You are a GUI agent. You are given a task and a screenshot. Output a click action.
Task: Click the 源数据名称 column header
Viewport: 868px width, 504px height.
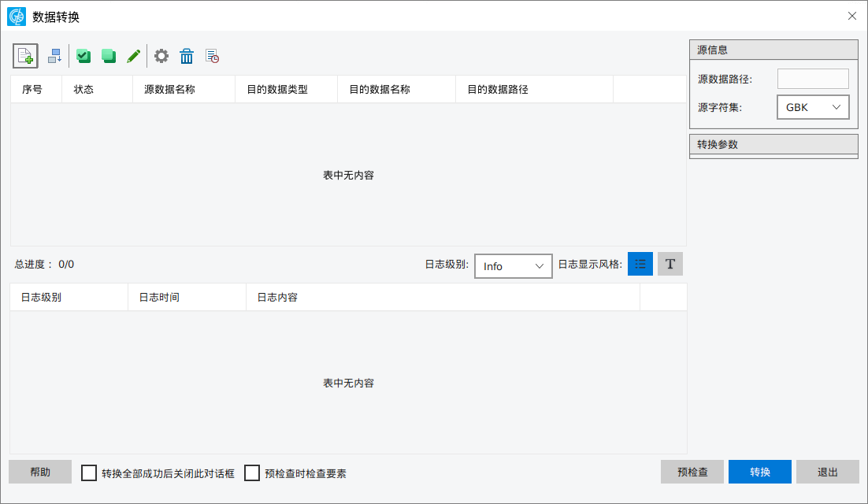(169, 90)
